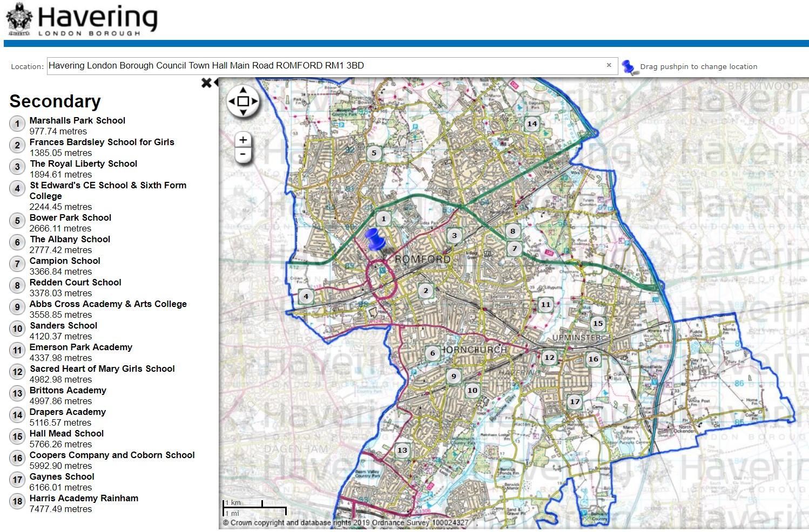Open The Royal Liberty School entry

84,163
